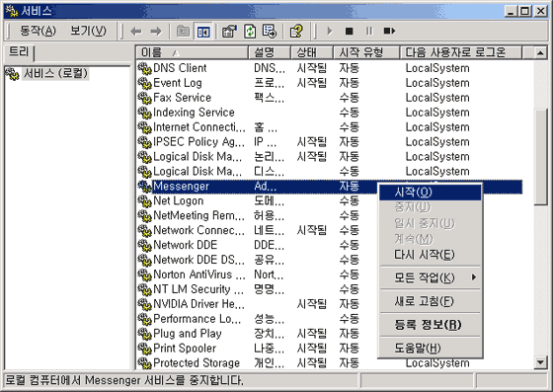The width and height of the screenshot is (553, 392).
Task: Open the Properties toolbar icon
Action: (229, 32)
